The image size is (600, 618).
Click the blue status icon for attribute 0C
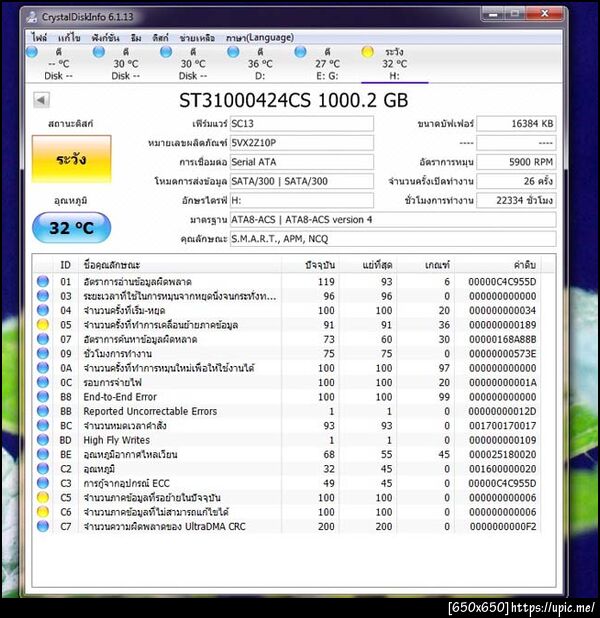tap(43, 382)
